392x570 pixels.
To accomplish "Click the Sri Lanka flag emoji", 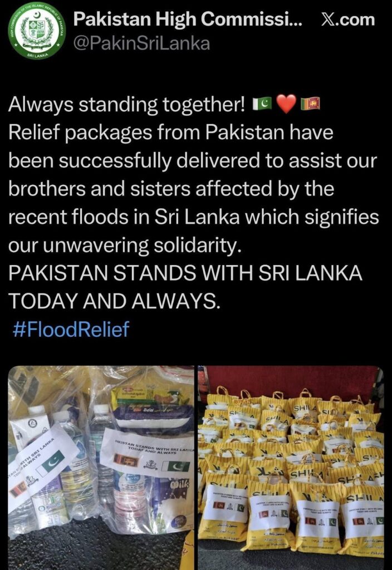I will click(310, 104).
